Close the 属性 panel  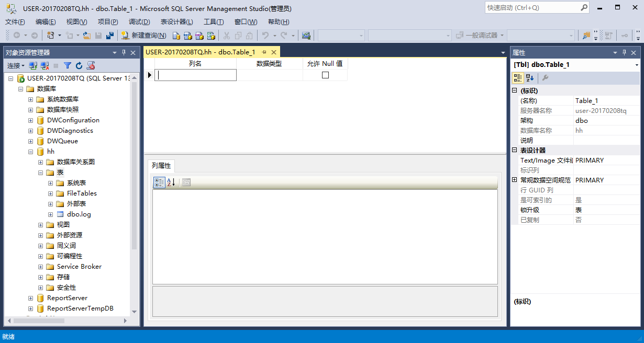pos(634,53)
